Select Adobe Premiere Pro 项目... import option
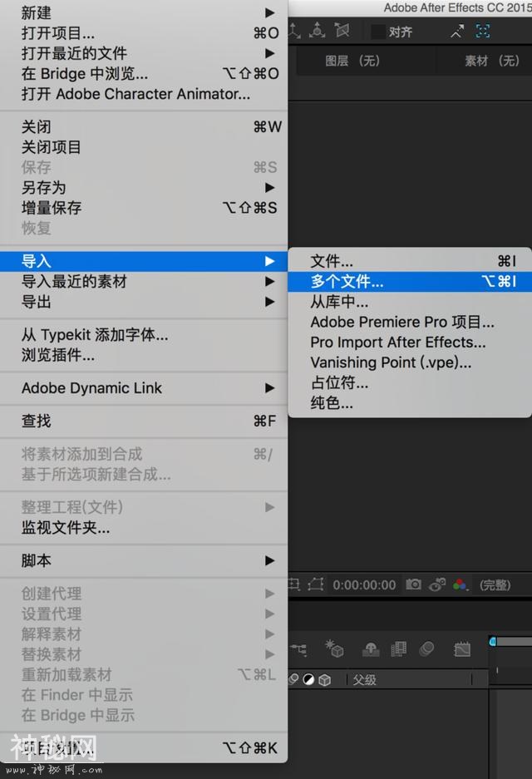The height and width of the screenshot is (779, 532). (x=411, y=322)
